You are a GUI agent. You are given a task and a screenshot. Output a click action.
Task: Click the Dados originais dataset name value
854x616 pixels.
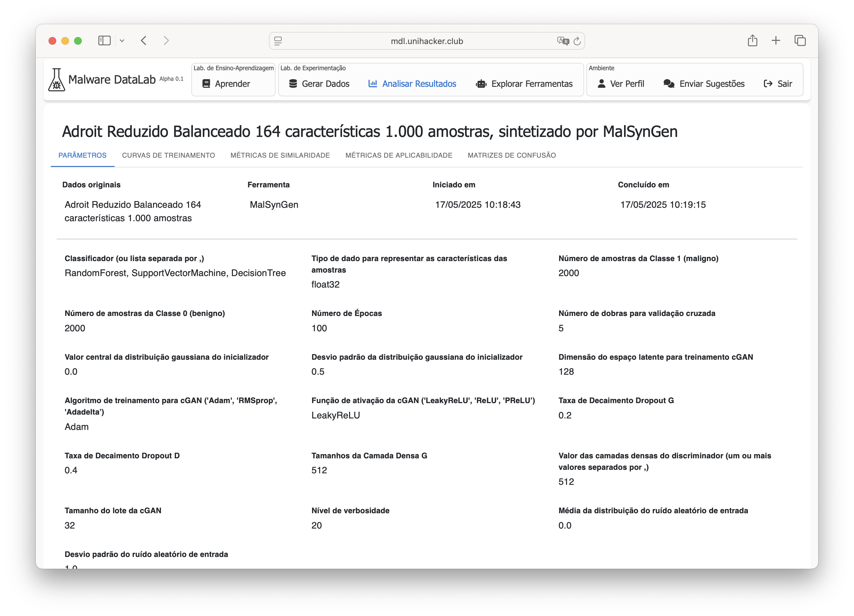point(133,211)
